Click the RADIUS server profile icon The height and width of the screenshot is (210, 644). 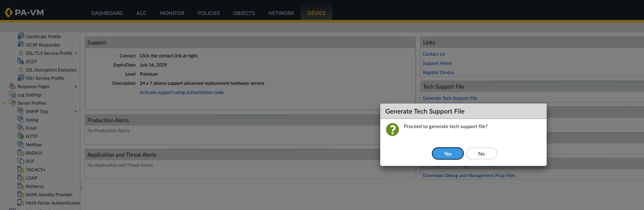click(x=21, y=153)
